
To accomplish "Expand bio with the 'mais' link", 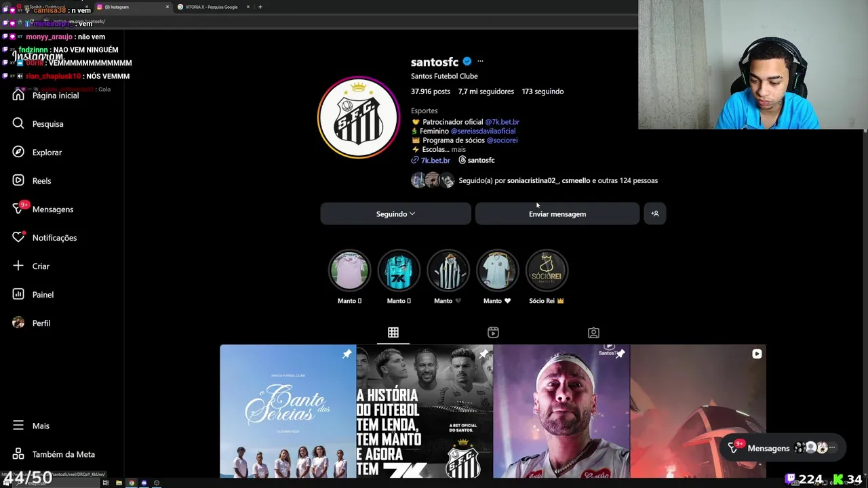I will click(x=458, y=149).
